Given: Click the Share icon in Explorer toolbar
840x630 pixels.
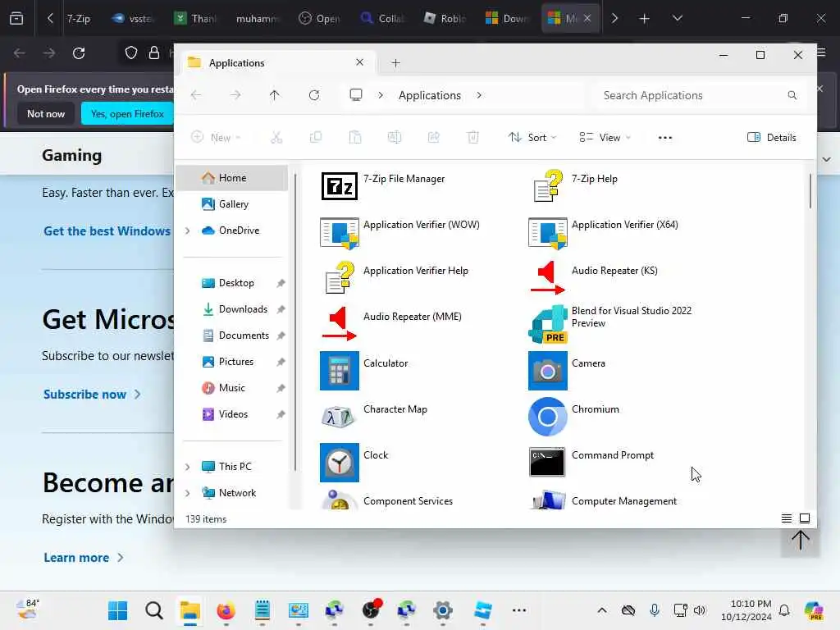Looking at the screenshot, I should click(434, 138).
